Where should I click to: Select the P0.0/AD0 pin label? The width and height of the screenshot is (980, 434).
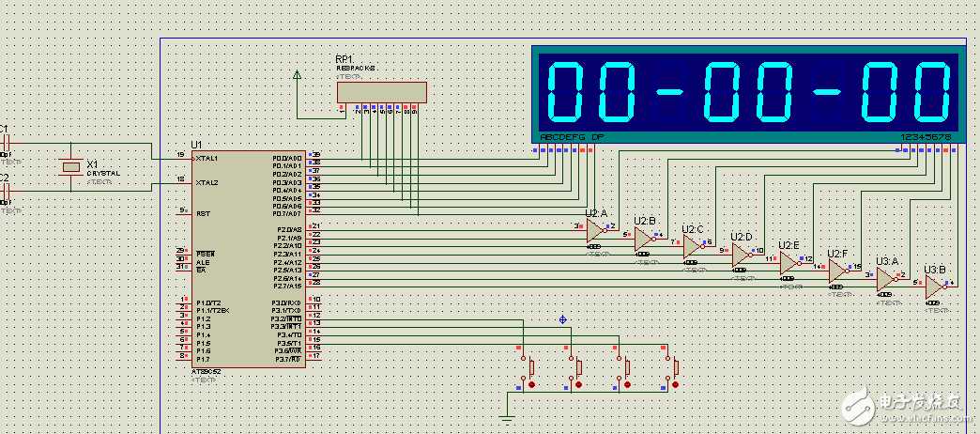287,158
